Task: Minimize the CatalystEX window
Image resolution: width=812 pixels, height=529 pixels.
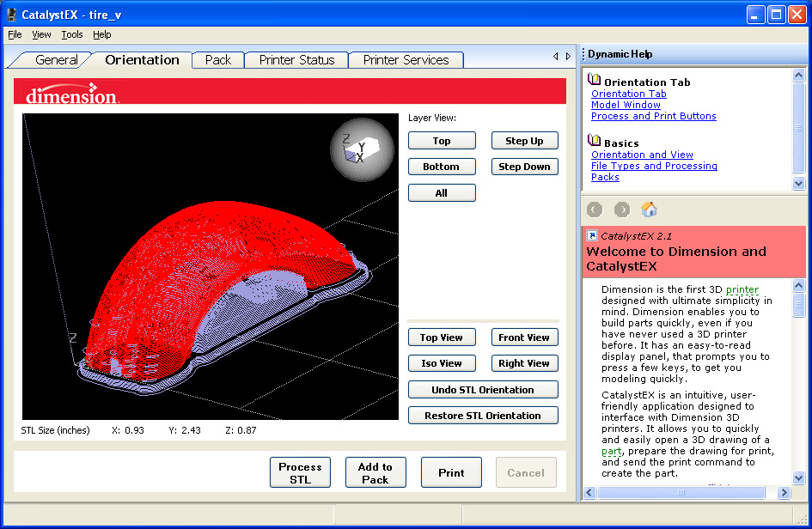Action: point(755,15)
